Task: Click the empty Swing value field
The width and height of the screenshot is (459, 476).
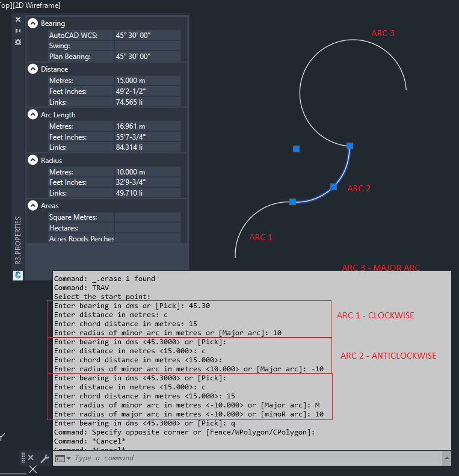Action: pos(147,46)
